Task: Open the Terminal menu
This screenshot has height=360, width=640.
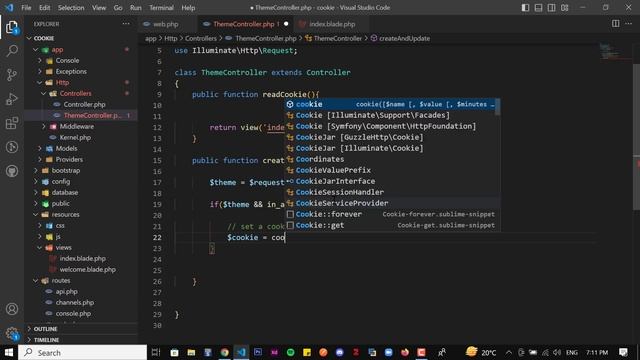Action: (x=161, y=7)
